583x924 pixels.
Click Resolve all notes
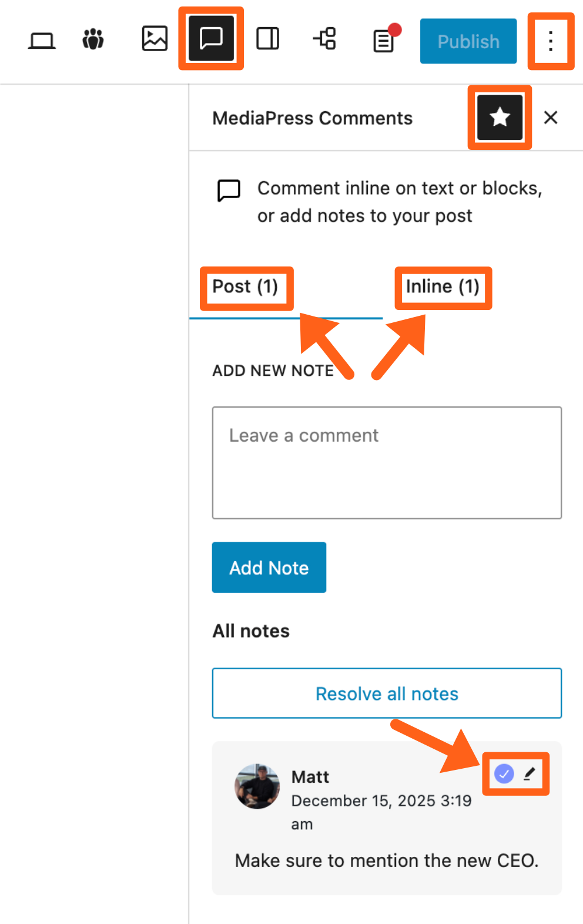click(x=387, y=693)
